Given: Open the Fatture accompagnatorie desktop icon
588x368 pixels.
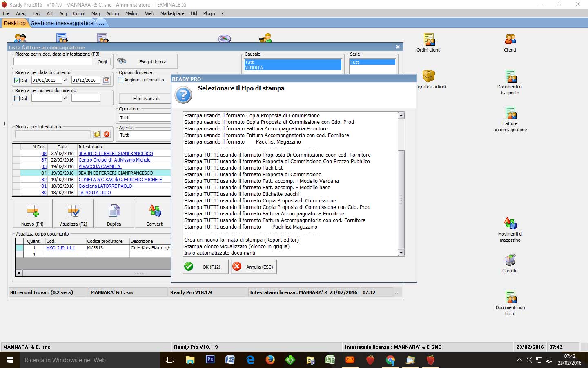Looking at the screenshot, I should (510, 119).
